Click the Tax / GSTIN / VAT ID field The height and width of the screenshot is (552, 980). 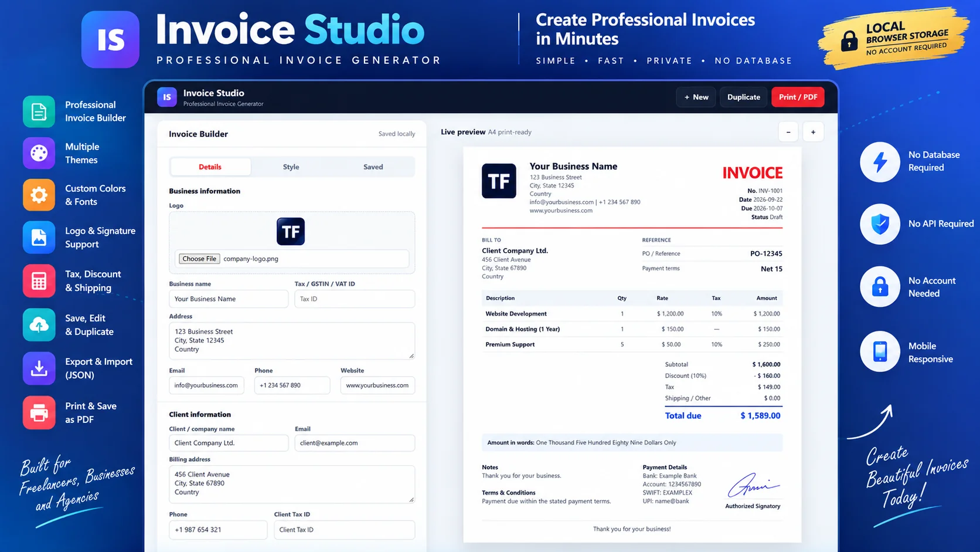point(355,299)
